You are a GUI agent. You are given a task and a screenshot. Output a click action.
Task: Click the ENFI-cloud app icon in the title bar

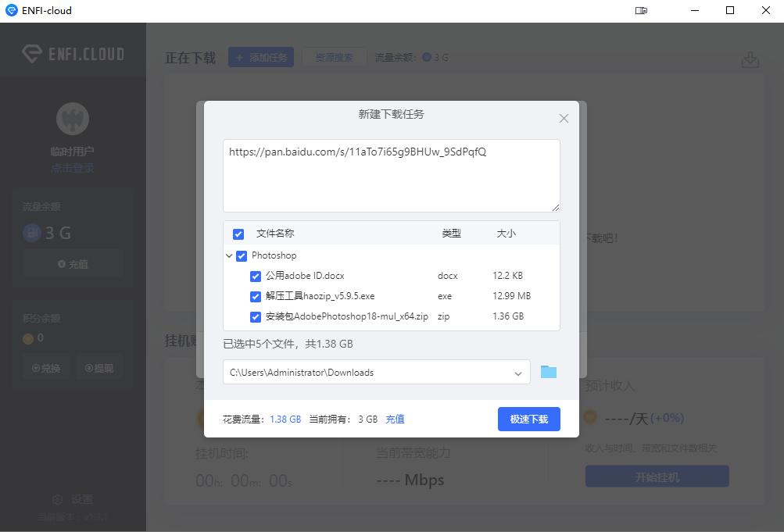[x=10, y=10]
